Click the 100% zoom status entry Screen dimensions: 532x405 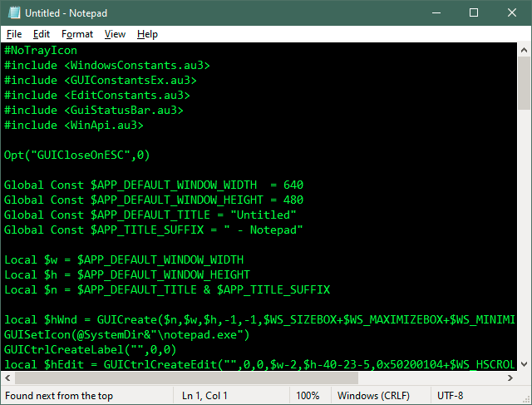tap(308, 396)
